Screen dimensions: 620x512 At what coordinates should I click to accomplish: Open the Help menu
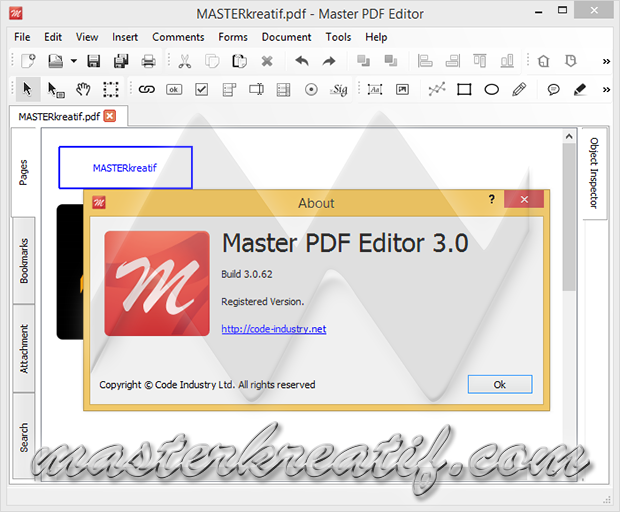(376, 37)
